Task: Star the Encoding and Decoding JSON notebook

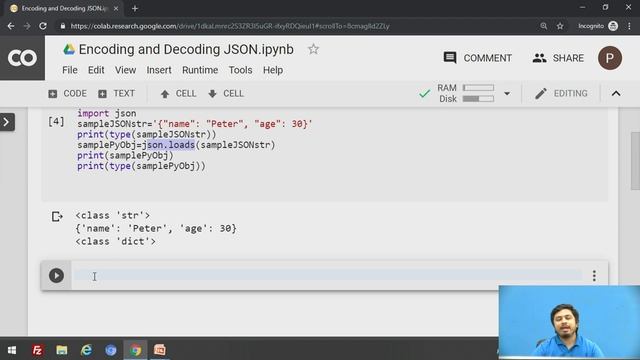Action: click(313, 49)
